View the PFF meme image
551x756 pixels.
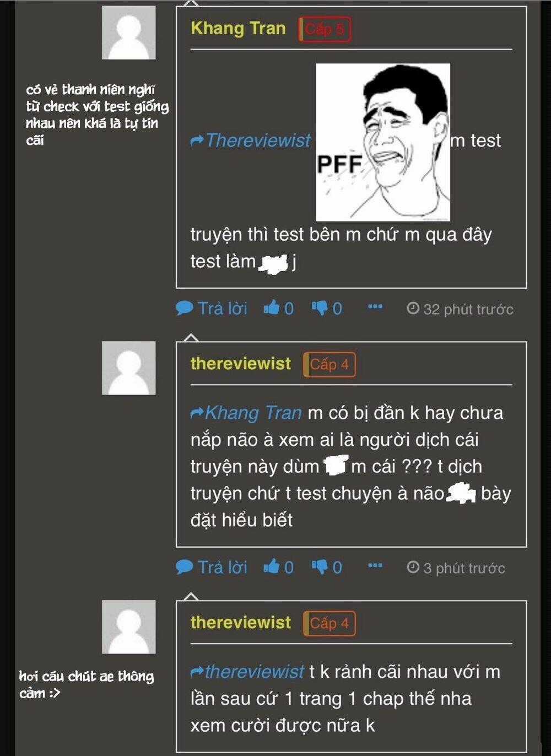[x=383, y=142]
